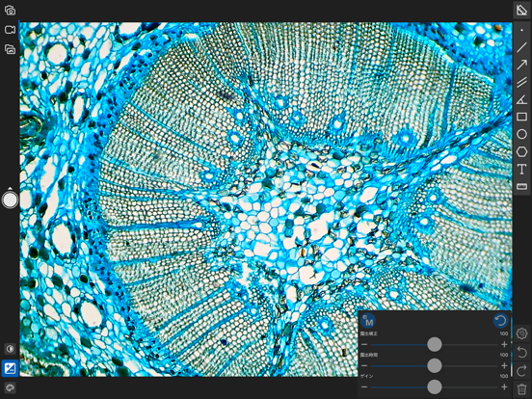Switch to photo capture mode icon

coord(10,11)
